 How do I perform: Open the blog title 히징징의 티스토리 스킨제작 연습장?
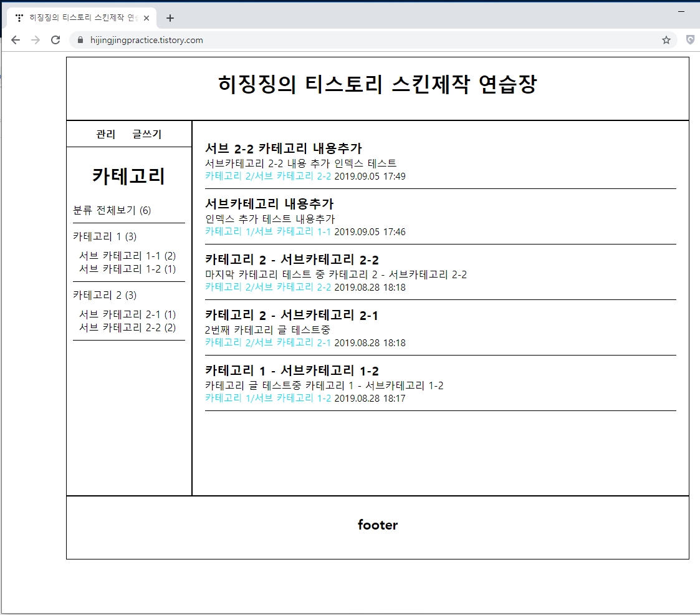[377, 84]
